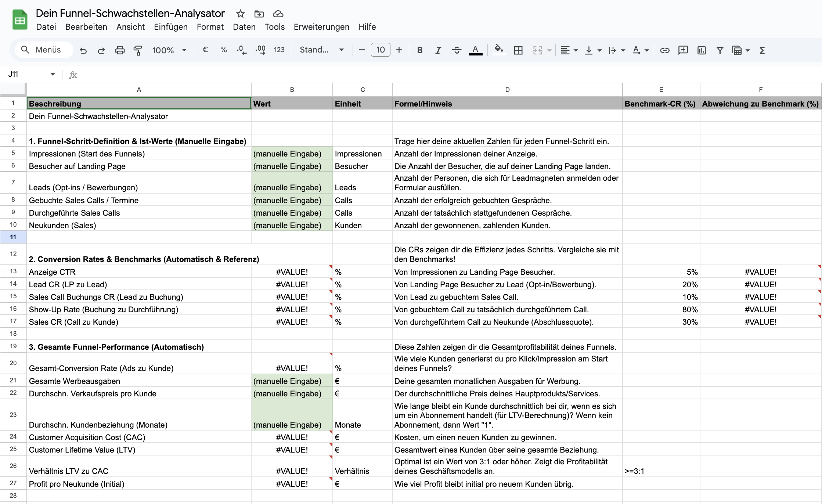Select cell 'Beschreibung' in A1
This screenshot has width=822, height=504.
click(139, 104)
